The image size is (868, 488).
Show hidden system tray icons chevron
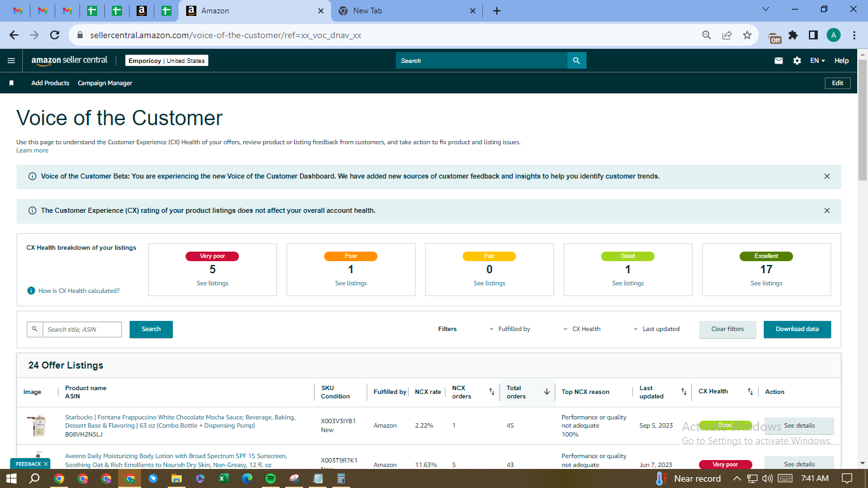tap(737, 478)
